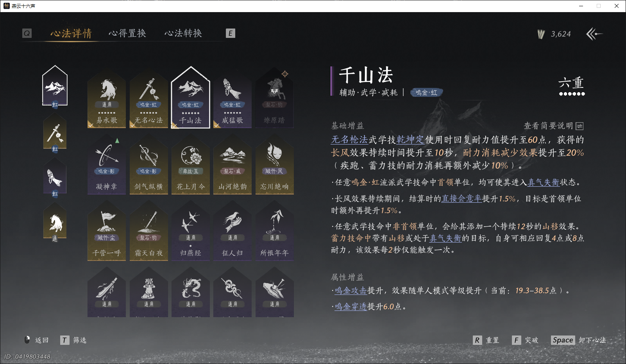Screen dimensions: 626x364
Task: Click the fourth equipped slot horse icon
Action: pyautogui.click(x=55, y=223)
